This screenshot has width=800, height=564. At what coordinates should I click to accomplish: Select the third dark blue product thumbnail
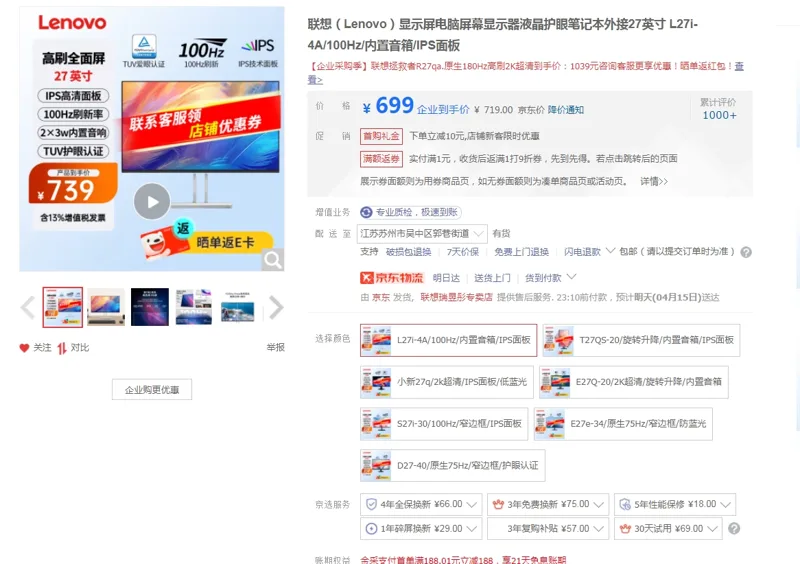coord(150,307)
